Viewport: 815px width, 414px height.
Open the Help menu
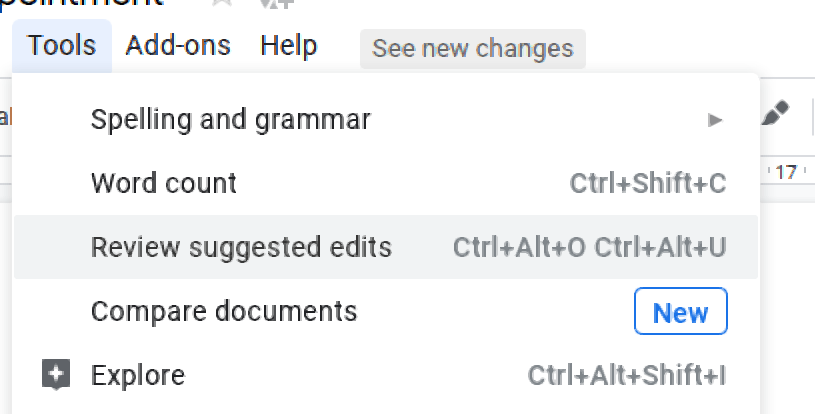[288, 46]
